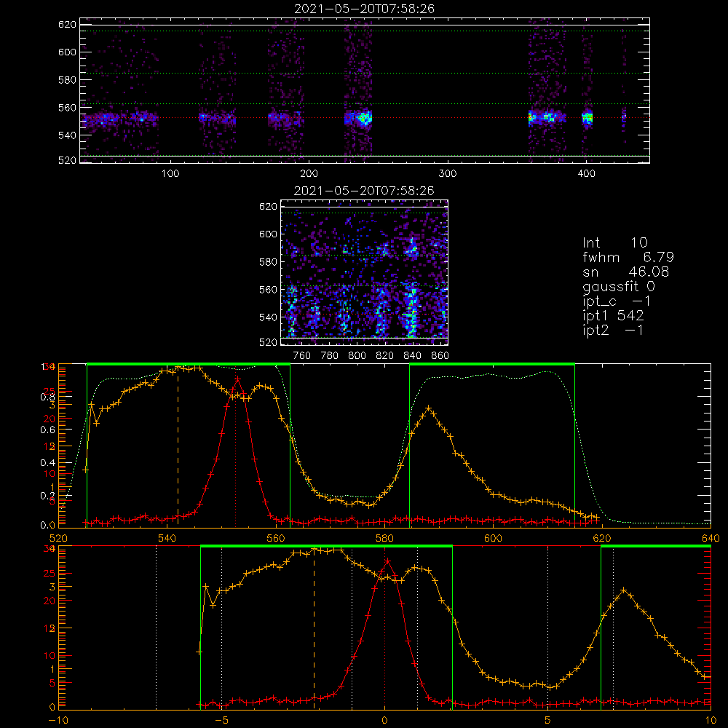Click x-axis label 800 under the middle spectrogram
Image resolution: width=728 pixels, height=728 pixels.
coord(357,356)
